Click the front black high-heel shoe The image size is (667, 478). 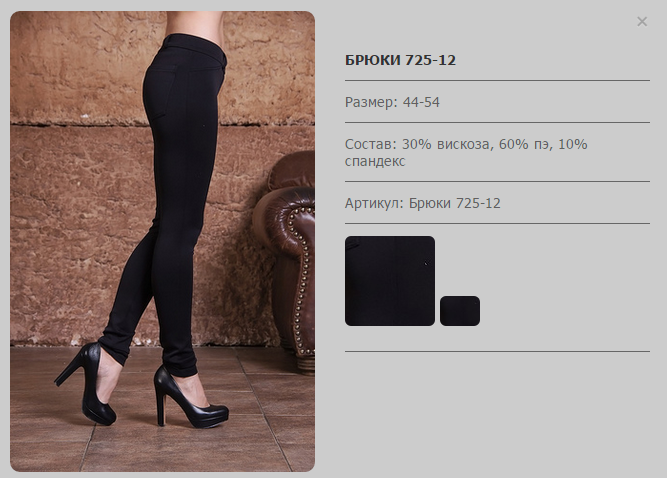[189, 398]
